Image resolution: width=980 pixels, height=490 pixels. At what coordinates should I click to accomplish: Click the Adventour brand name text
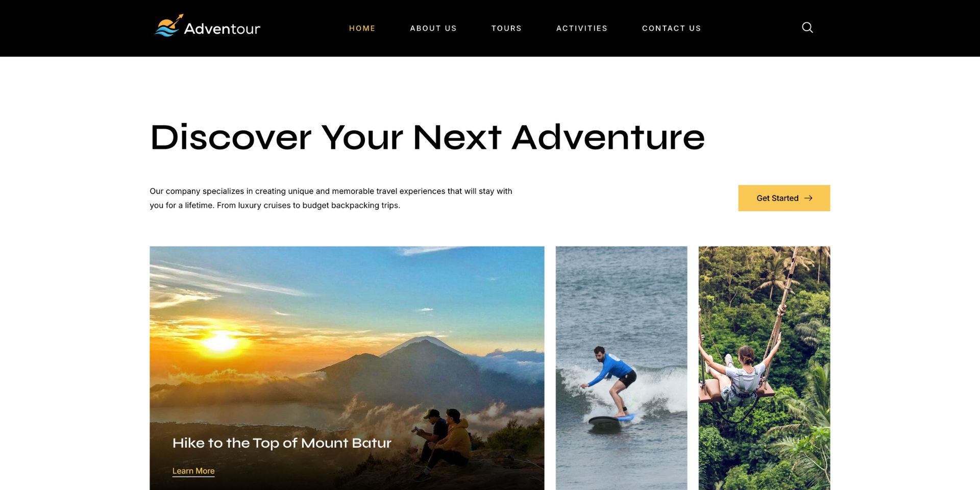coord(222,29)
